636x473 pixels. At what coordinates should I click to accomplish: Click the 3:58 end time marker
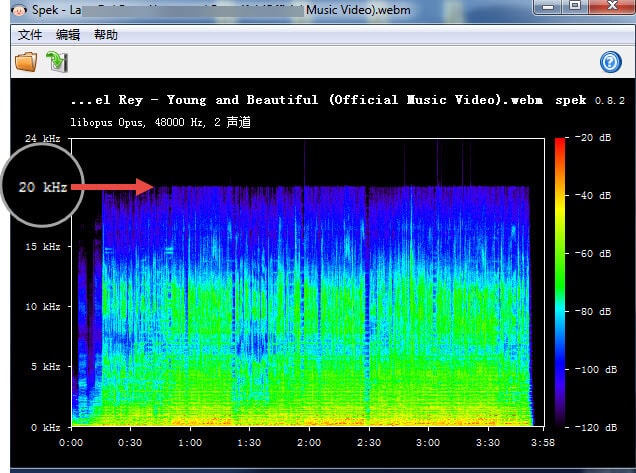click(x=544, y=441)
